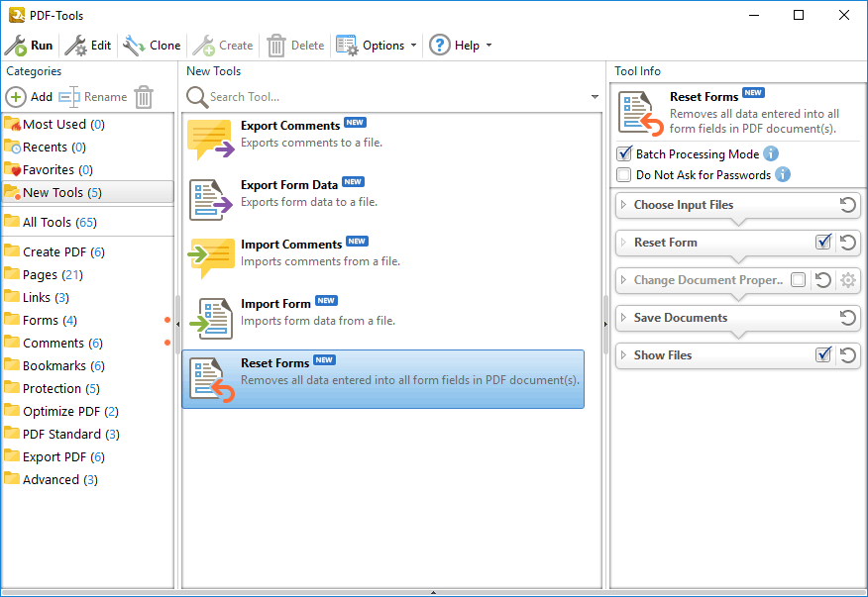Open the Pages category
Image resolution: width=868 pixels, height=597 pixels.
point(87,274)
